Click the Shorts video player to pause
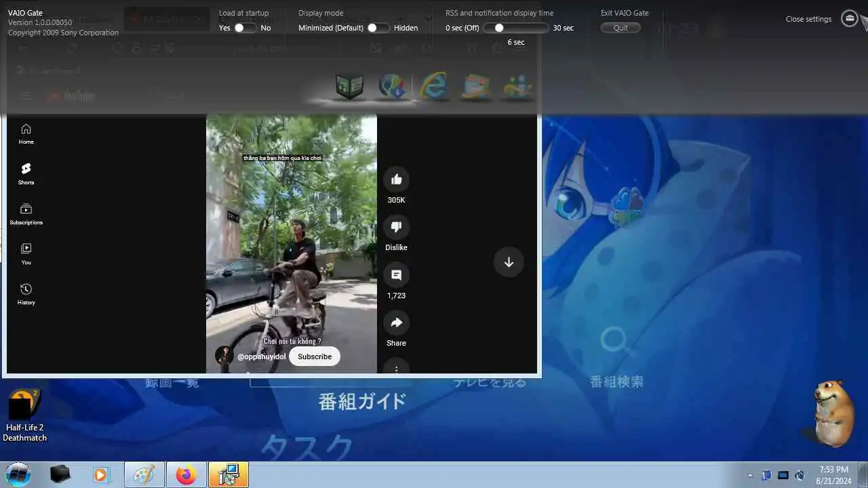This screenshot has width=868, height=488. [292, 244]
